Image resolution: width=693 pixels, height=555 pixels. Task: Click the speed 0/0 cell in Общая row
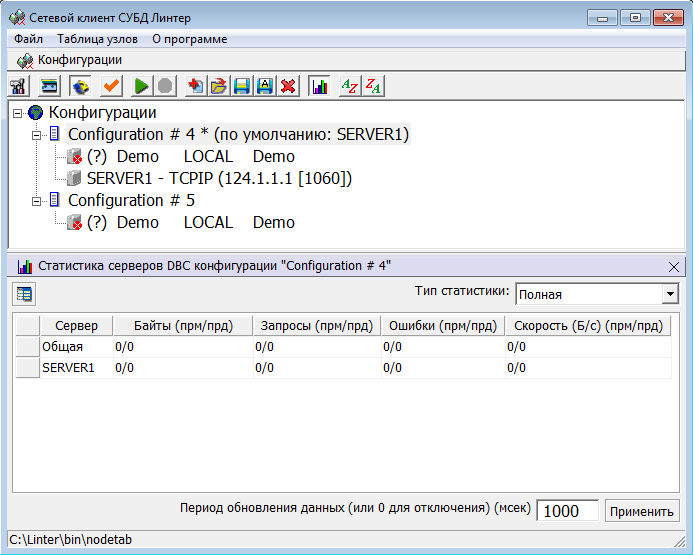588,347
